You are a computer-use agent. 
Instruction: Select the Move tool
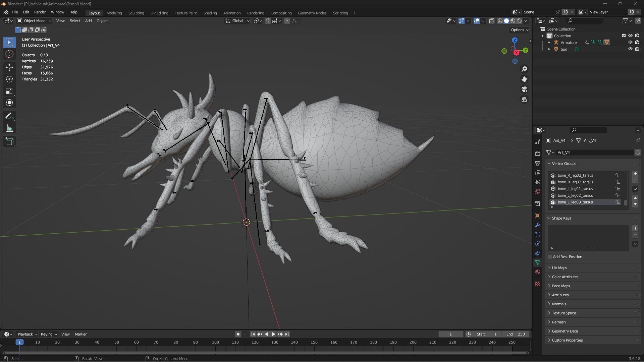click(x=9, y=67)
